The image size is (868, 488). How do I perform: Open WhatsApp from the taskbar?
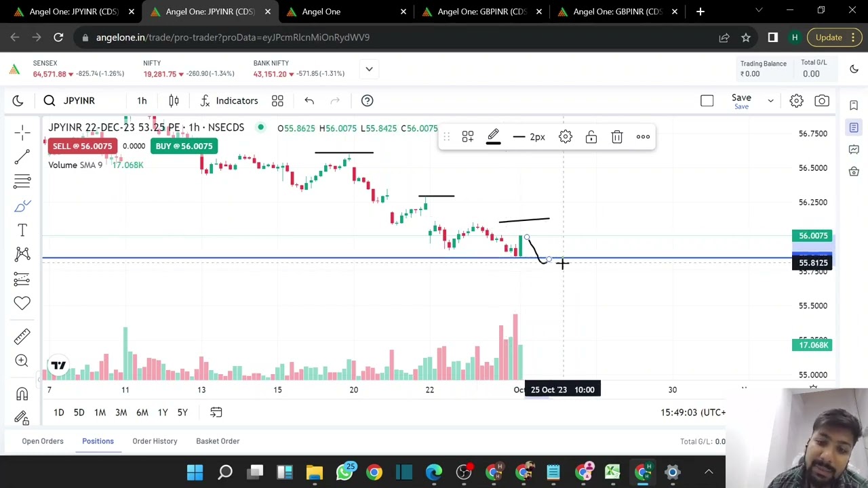pos(344,472)
